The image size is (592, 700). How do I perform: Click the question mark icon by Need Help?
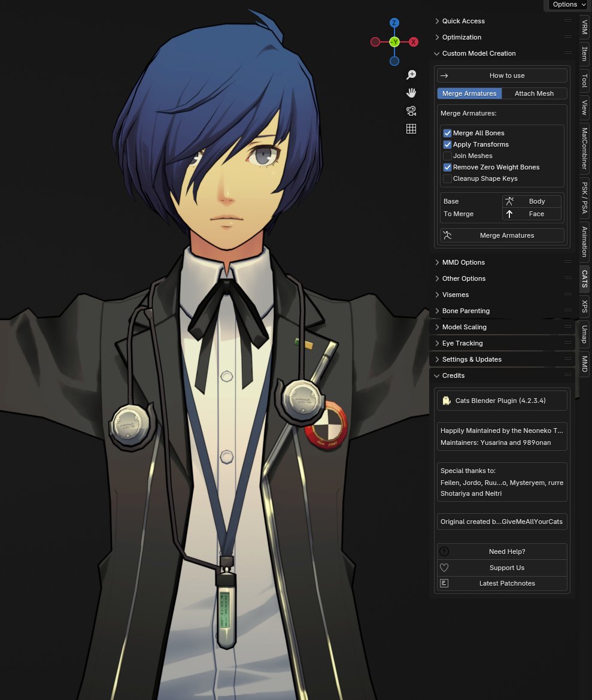pos(444,551)
